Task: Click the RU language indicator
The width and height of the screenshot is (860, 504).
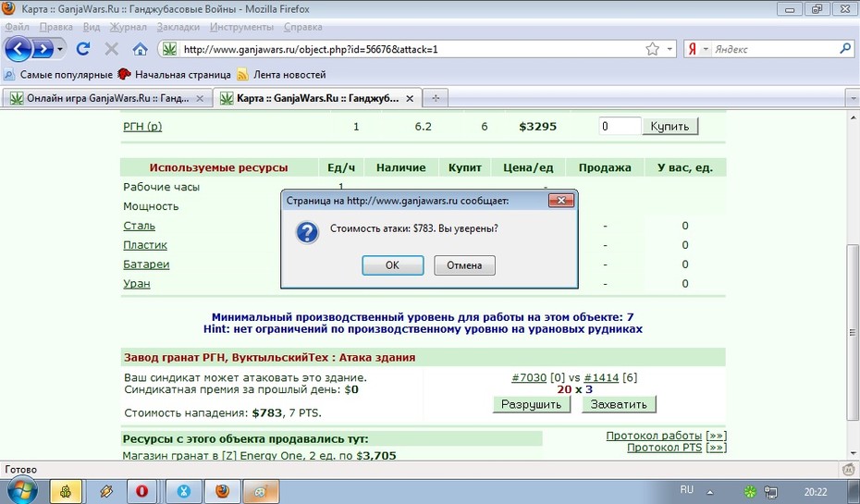Action: (687, 490)
